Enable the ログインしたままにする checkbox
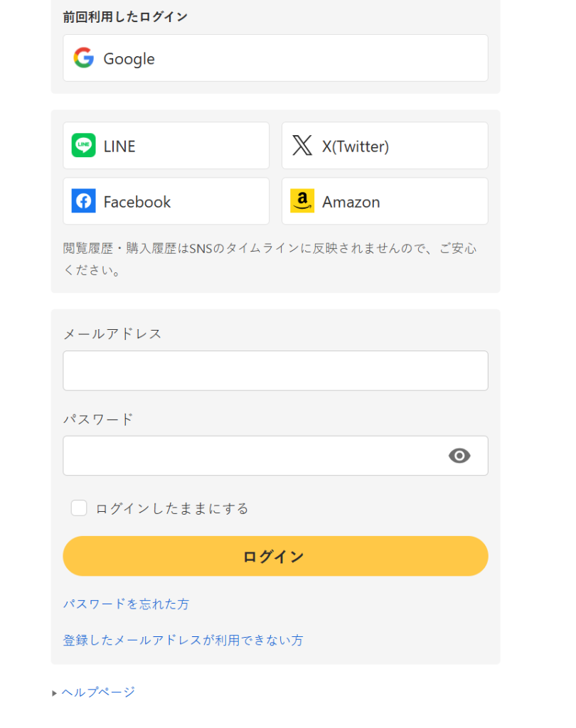Screen dimensions: 576x728 click(79, 508)
